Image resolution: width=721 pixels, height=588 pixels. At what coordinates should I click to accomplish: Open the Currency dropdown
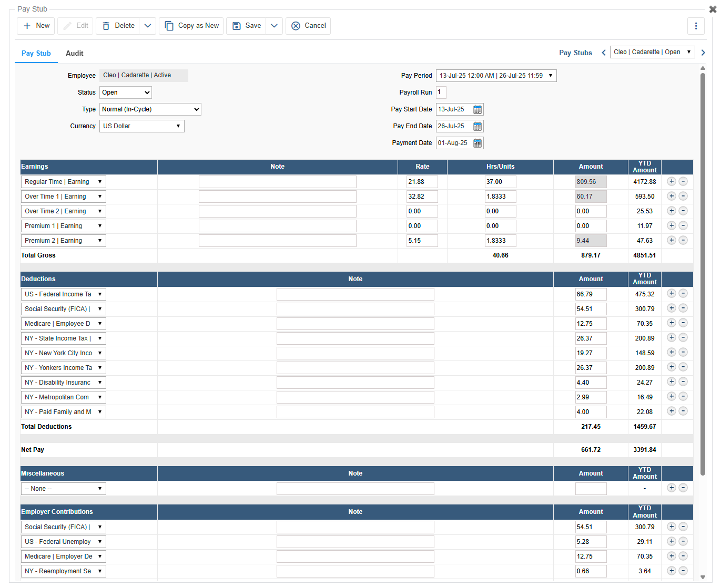tap(141, 126)
